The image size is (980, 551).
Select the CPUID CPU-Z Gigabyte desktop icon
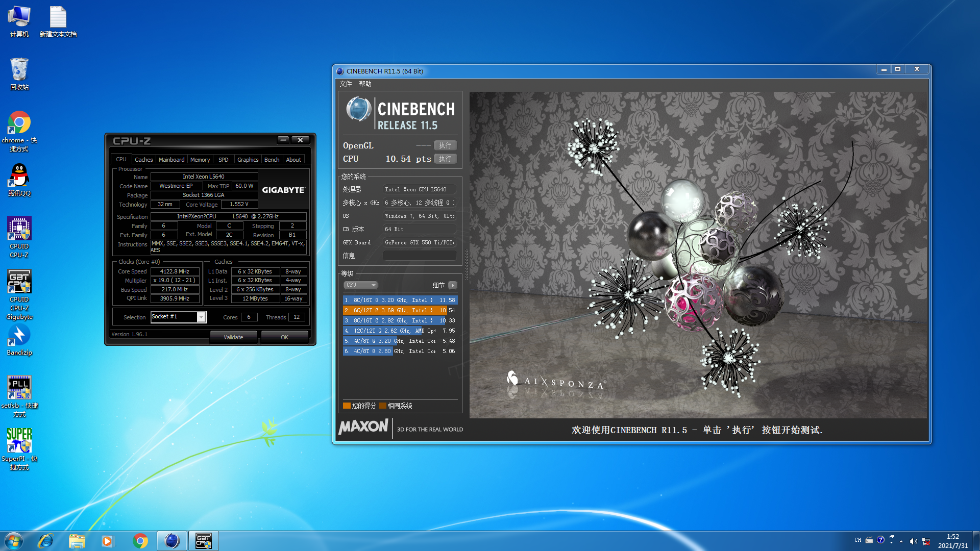tap(19, 295)
